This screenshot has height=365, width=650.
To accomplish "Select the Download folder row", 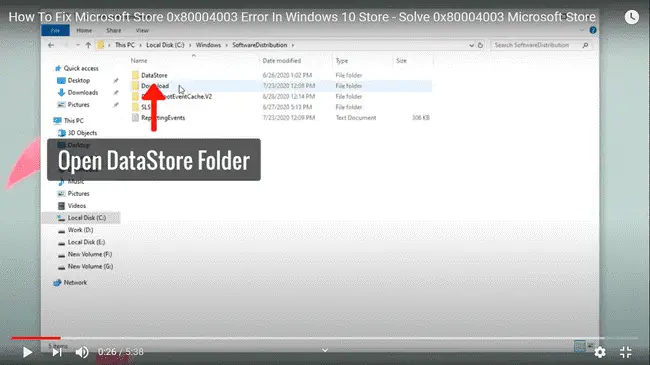I will pyautogui.click(x=281, y=86).
